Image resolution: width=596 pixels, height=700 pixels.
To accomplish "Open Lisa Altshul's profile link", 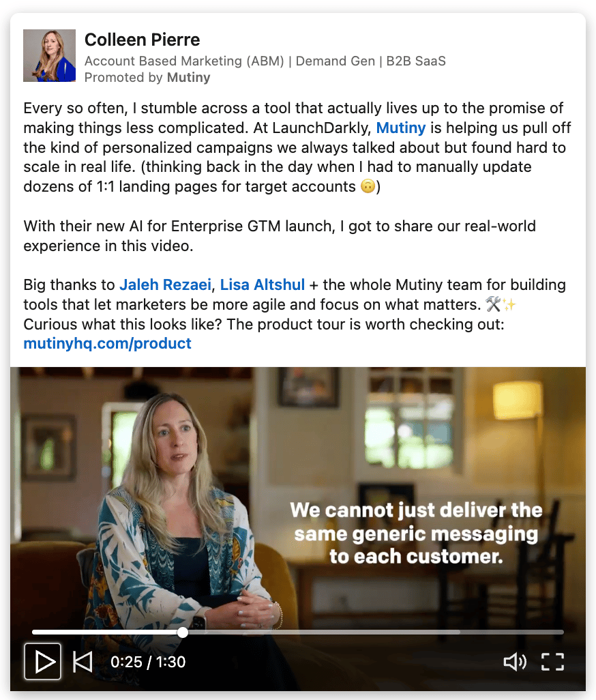I will click(263, 285).
